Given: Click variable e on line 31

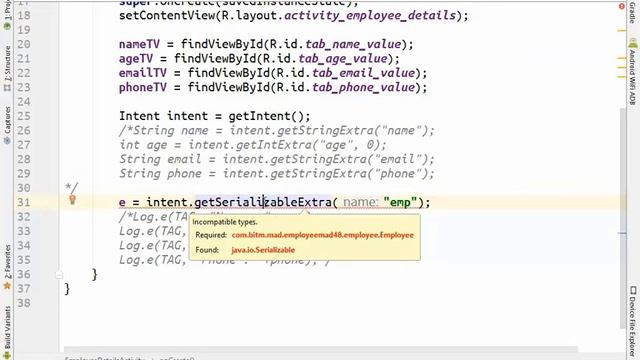Looking at the screenshot, I should pos(122,202).
